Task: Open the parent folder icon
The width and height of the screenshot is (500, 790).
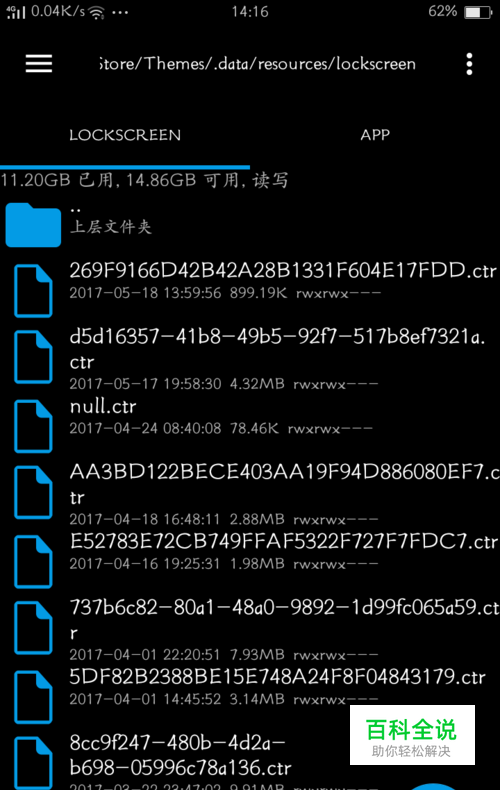Action: coord(33,225)
